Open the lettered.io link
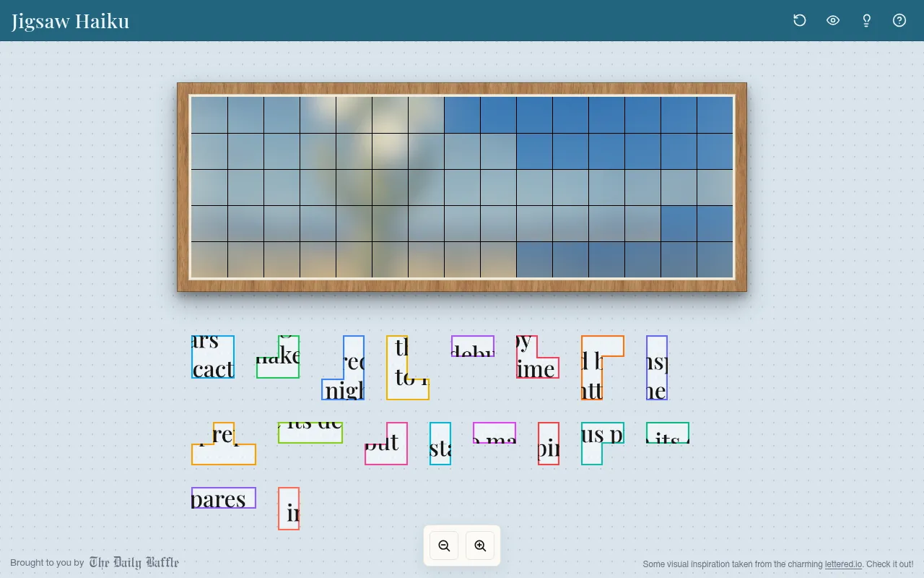This screenshot has height=578, width=924. pyautogui.click(x=843, y=564)
